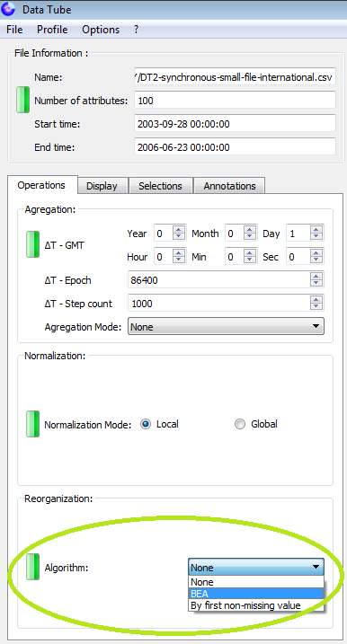Click the green status indicator in File Information
347x644 pixels.
click(22, 100)
